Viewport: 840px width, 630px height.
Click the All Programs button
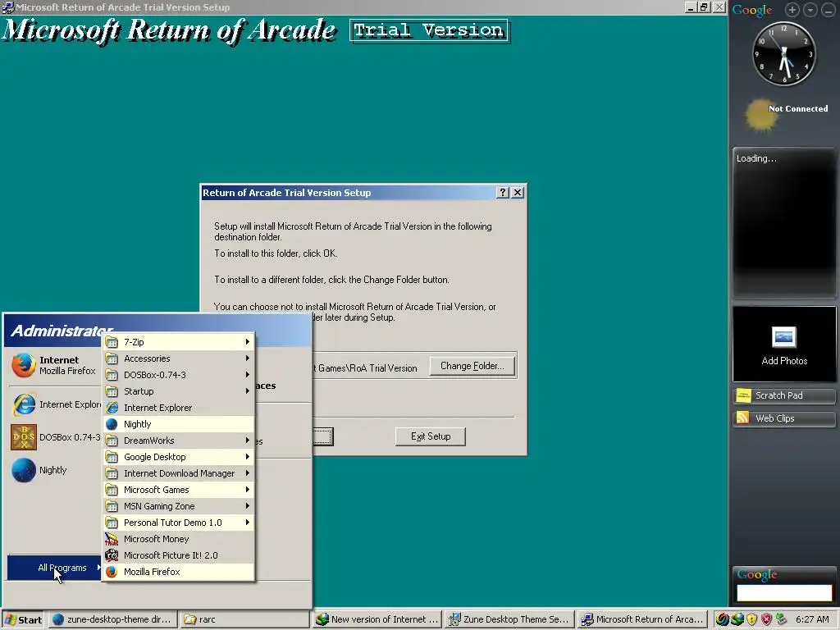point(55,568)
